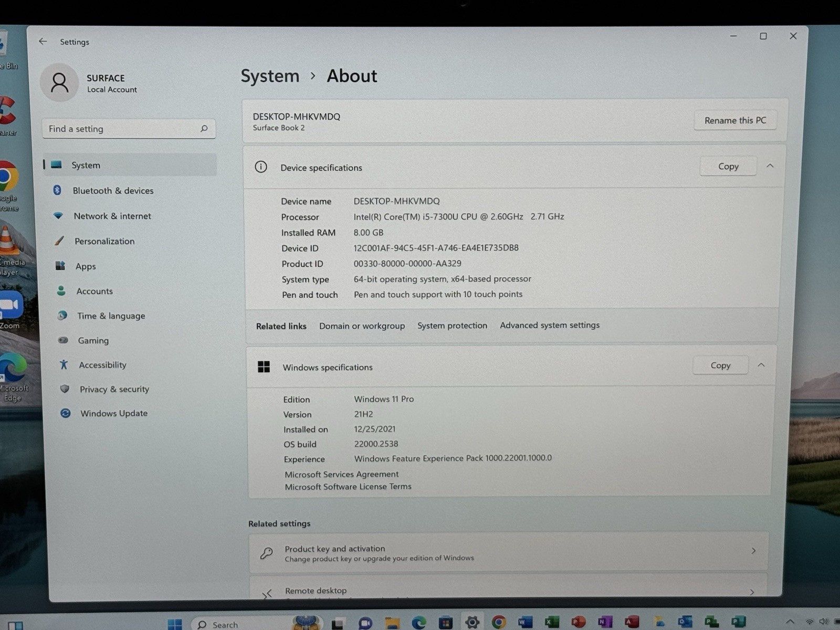Open Task View in the taskbar
The image size is (840, 630).
click(337, 624)
